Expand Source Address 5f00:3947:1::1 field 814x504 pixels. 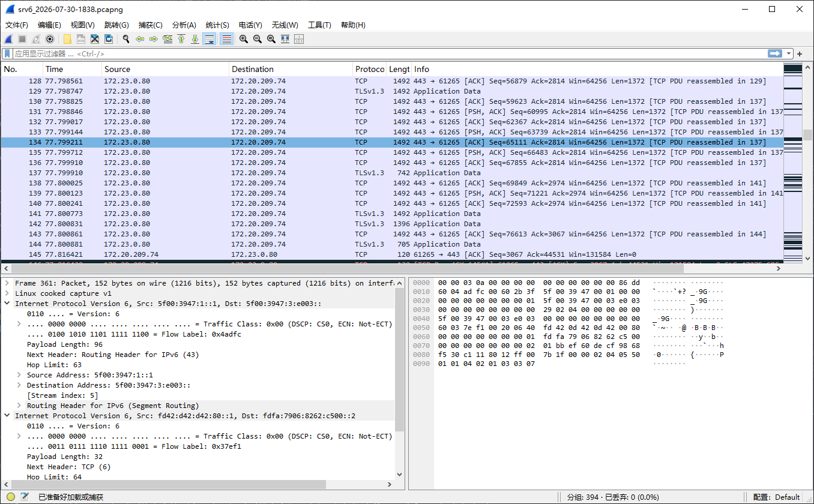[x=19, y=374]
